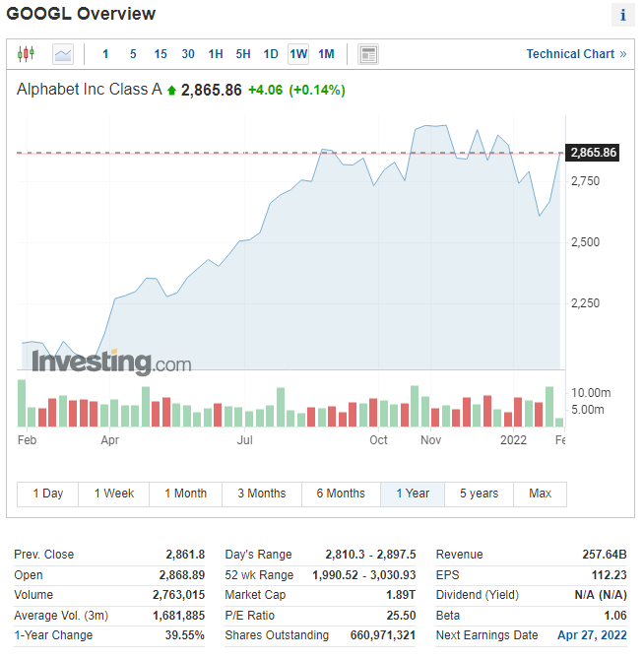
Task: Click the Jul label on time axis
Action: [244, 440]
